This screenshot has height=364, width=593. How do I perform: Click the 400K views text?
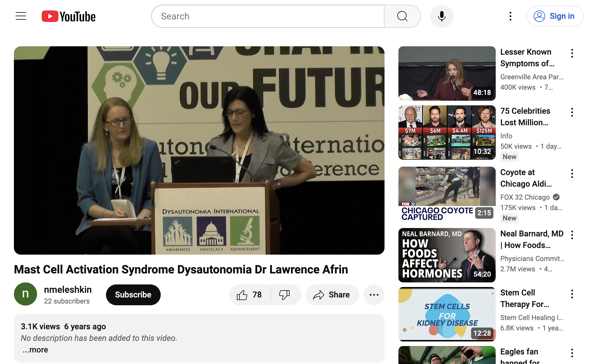tap(518, 87)
